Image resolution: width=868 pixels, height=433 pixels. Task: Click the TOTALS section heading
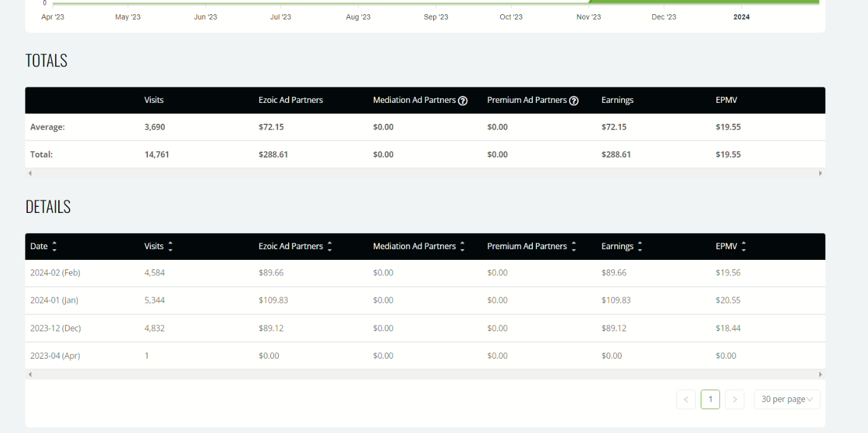46,61
